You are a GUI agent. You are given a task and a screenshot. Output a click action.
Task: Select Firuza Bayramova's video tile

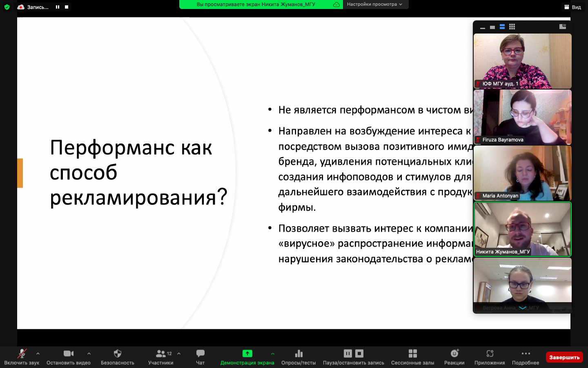tap(523, 117)
